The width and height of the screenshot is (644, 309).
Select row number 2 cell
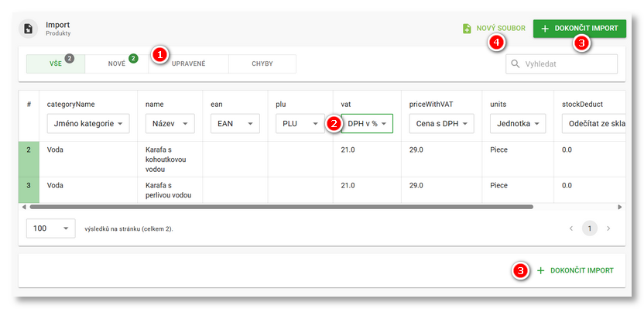(29, 160)
